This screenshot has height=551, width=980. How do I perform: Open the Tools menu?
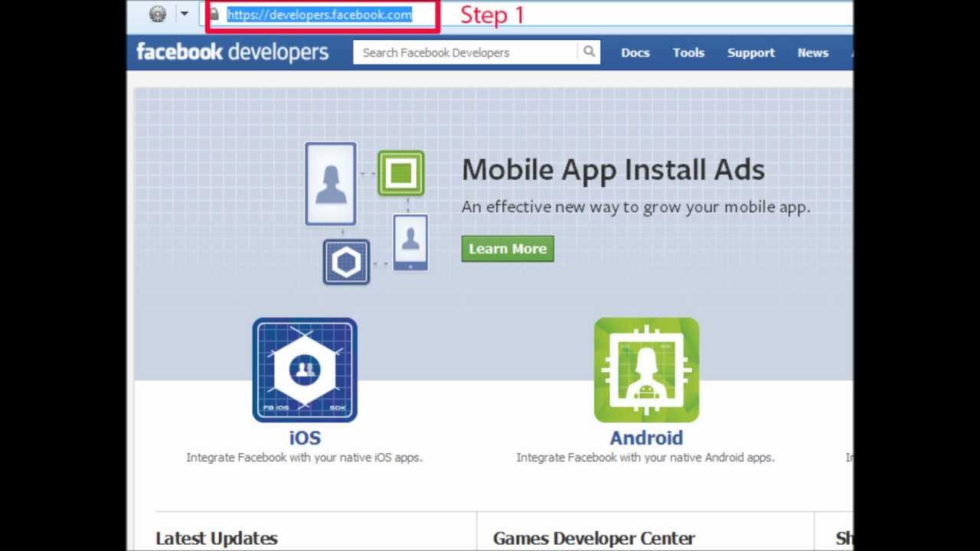click(x=688, y=53)
